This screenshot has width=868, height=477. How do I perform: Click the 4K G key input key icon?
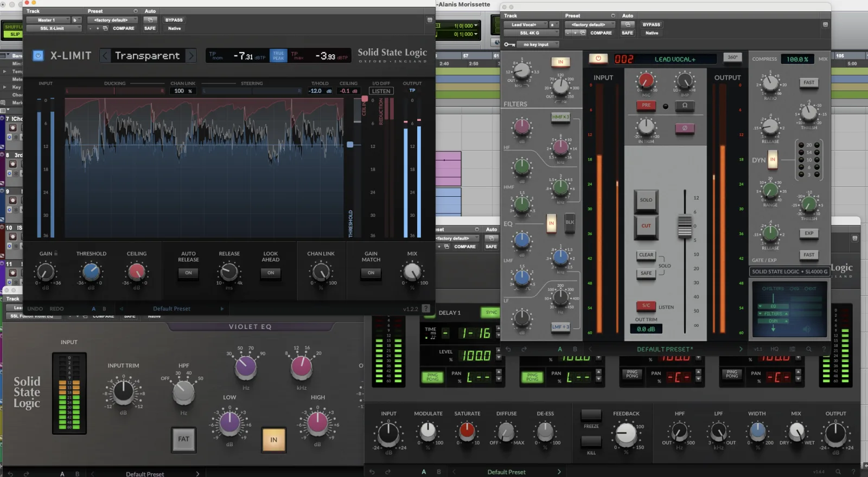pos(509,44)
